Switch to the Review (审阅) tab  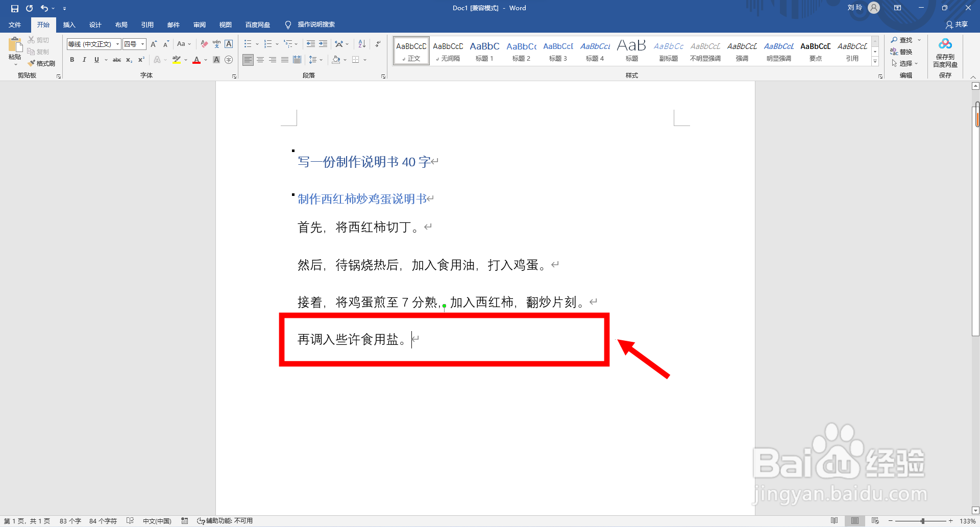199,24
